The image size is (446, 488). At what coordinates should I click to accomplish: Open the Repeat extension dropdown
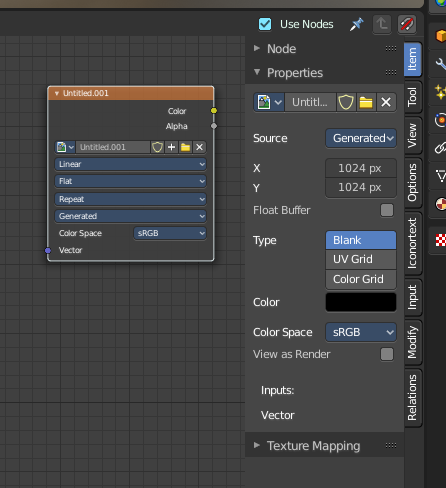pyautogui.click(x=131, y=199)
